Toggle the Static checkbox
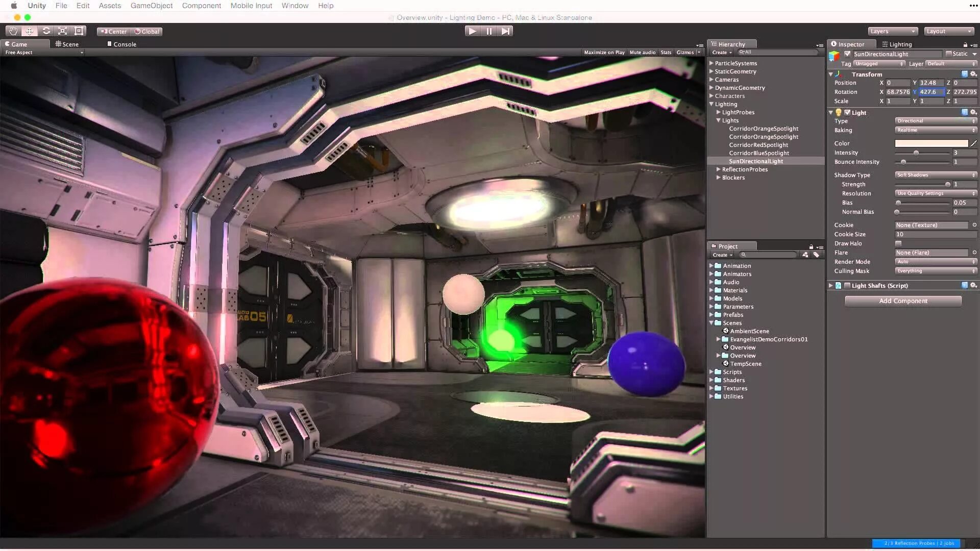 click(x=949, y=54)
